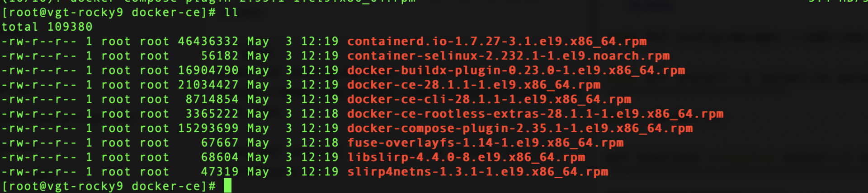Click the file size 56182

pos(220,56)
